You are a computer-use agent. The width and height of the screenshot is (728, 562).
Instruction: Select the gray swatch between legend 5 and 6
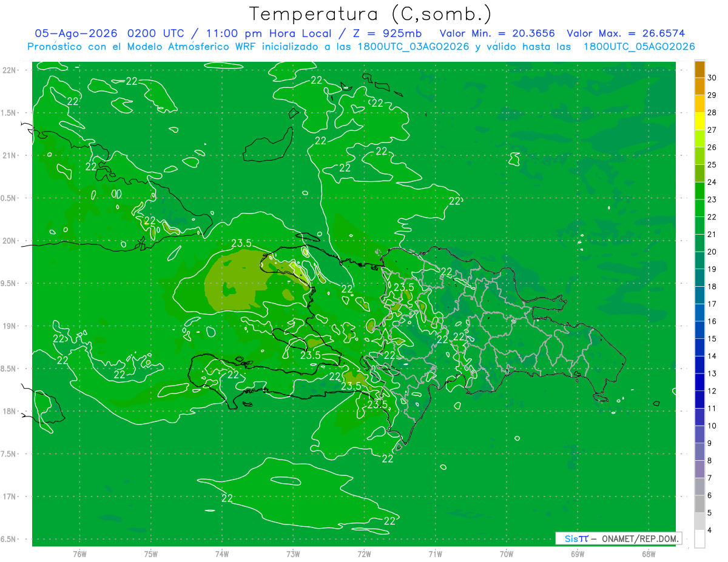pyautogui.click(x=699, y=504)
